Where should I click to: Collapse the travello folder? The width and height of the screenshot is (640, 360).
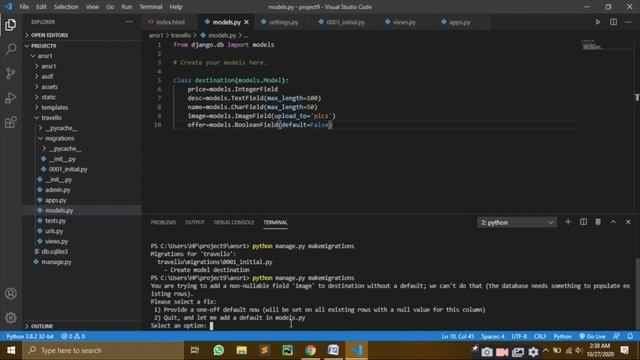(x=82, y=118)
